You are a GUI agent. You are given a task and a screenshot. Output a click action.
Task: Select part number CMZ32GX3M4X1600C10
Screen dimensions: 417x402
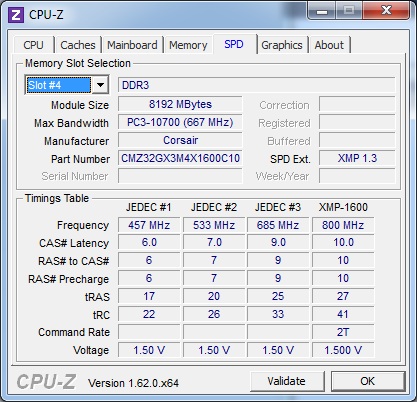pyautogui.click(x=180, y=158)
